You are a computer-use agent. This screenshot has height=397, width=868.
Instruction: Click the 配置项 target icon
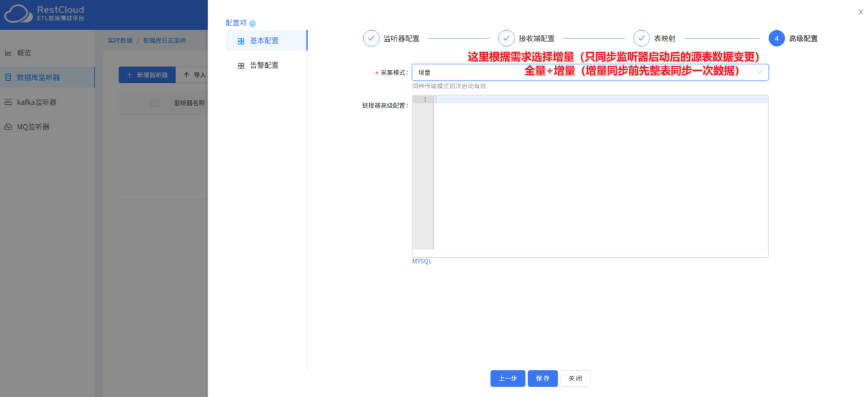click(252, 23)
